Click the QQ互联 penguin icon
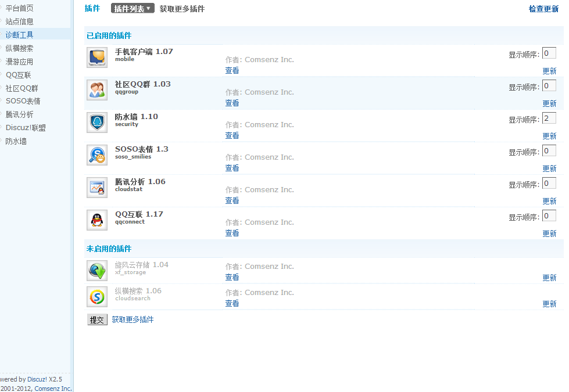Viewport: 569px width, 392px height. [97, 220]
